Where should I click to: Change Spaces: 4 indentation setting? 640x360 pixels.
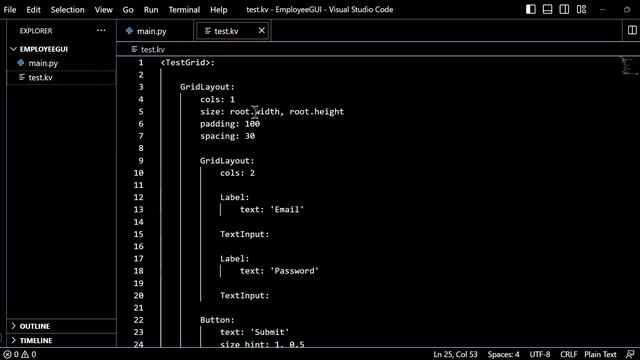pyautogui.click(x=503, y=354)
